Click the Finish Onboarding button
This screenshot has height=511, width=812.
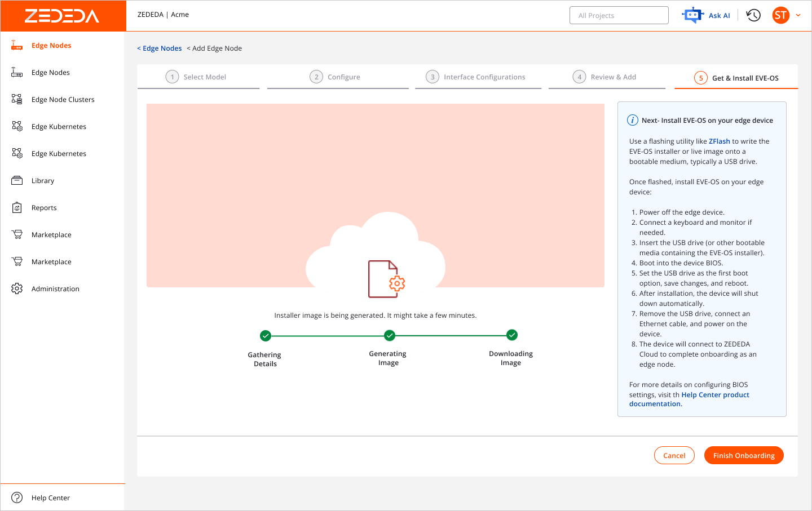point(743,455)
